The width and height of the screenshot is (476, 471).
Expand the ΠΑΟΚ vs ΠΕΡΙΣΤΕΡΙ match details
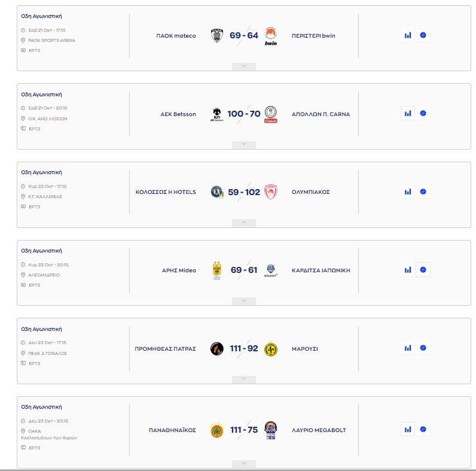coord(244,66)
